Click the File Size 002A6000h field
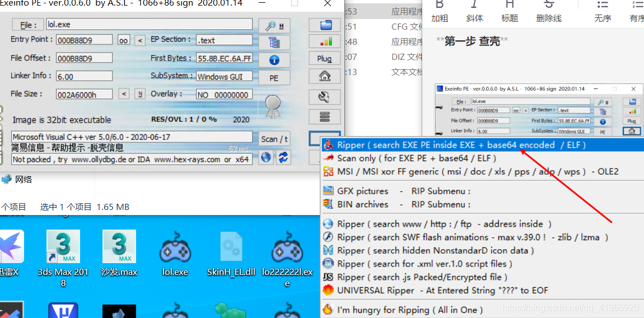644x318 pixels. (x=84, y=94)
